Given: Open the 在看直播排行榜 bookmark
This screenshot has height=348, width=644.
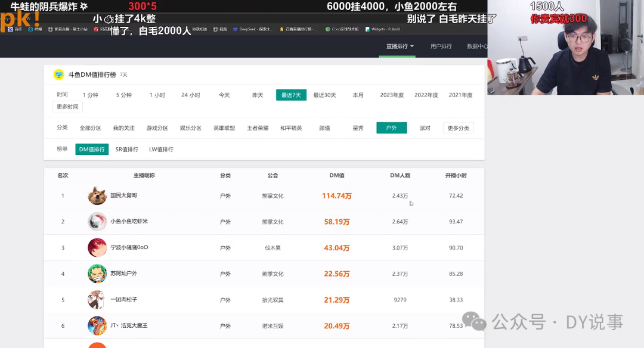Looking at the screenshot, I should click(x=298, y=29).
